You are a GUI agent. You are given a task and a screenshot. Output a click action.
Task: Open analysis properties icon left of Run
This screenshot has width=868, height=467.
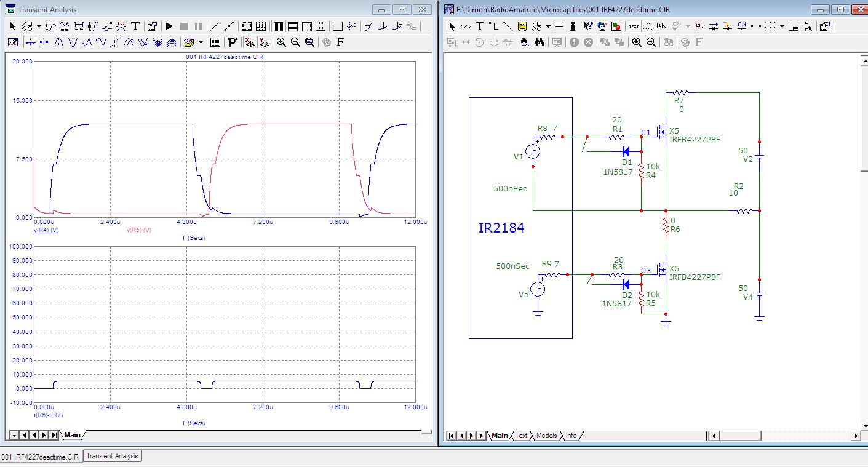point(153,26)
